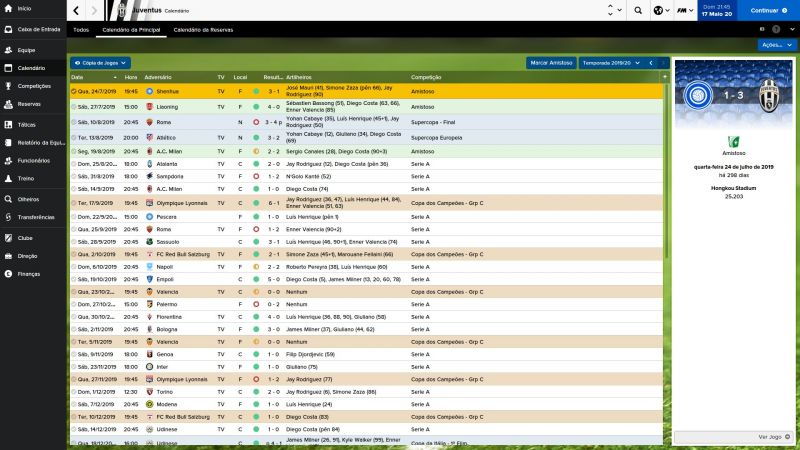Select radio button for 27/7/2019 match

click(x=74, y=106)
